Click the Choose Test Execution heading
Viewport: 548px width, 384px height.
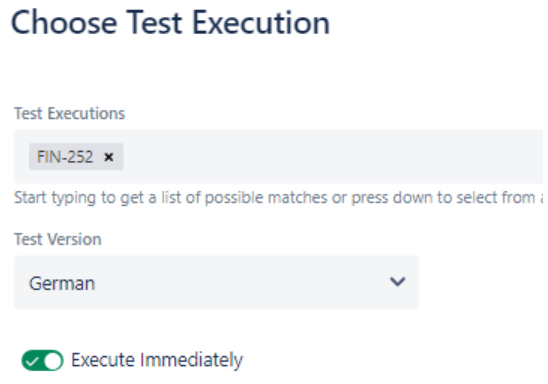click(x=170, y=23)
